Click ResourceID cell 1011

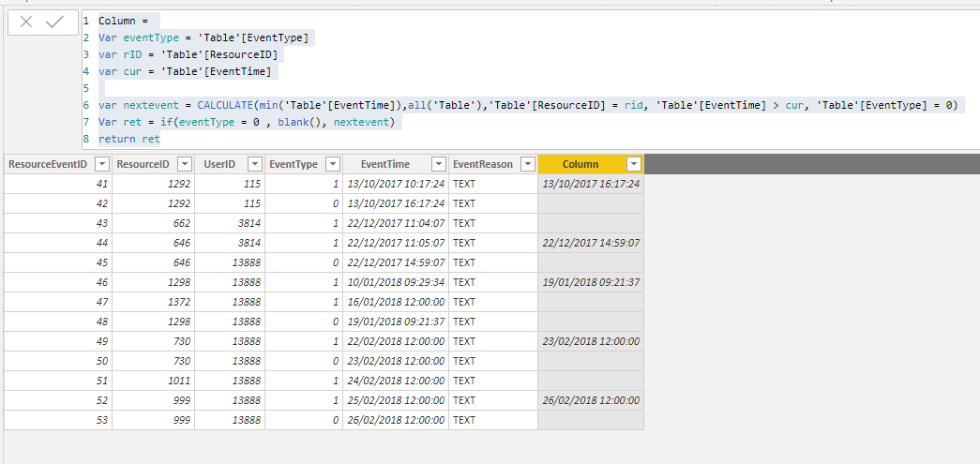(x=154, y=381)
